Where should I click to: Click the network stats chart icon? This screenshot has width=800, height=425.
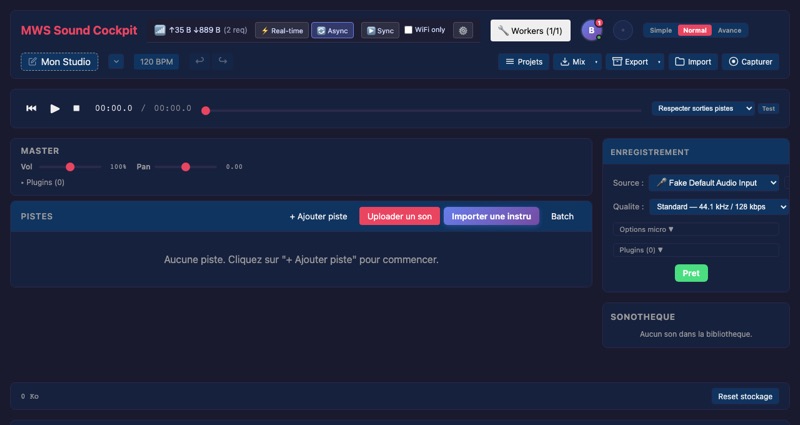coord(160,30)
